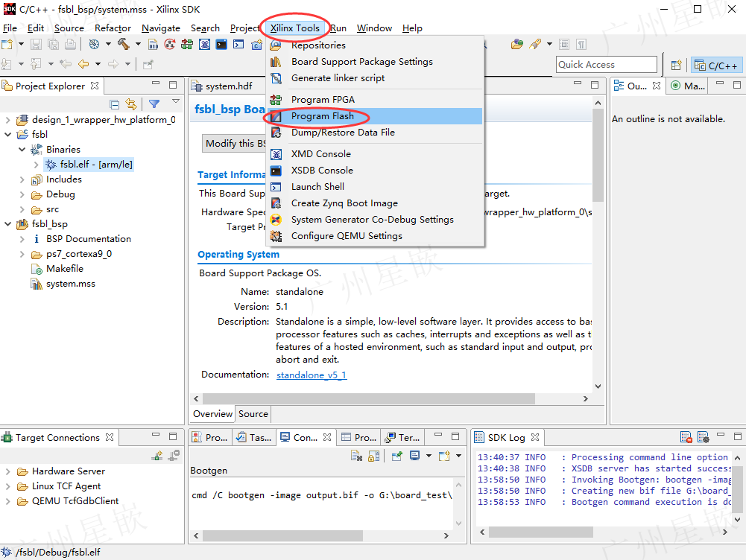Click the Project Explorer filter icon

click(154, 104)
